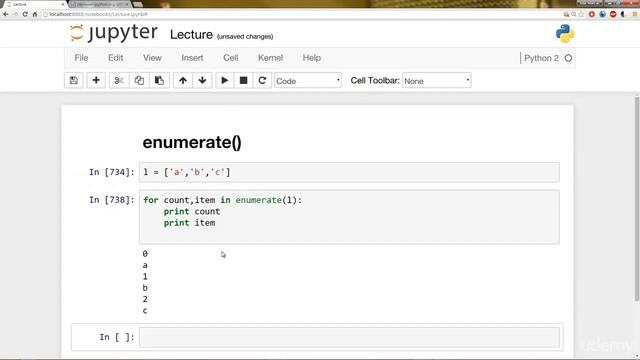Click the Jupyter logo
The height and width of the screenshot is (360, 640).
(113, 33)
